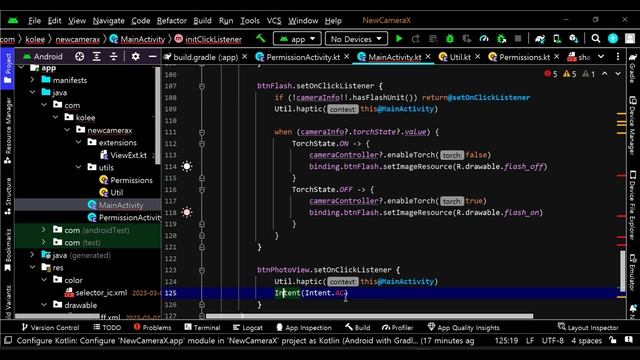Viewport: 640px width, 360px height.
Task: Click the user account avatar icon
Action: pos(630,39)
